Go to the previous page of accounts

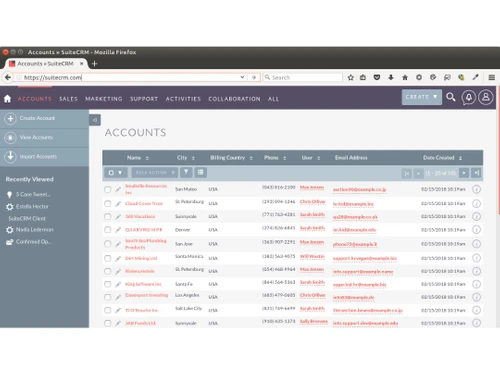pyautogui.click(x=418, y=173)
